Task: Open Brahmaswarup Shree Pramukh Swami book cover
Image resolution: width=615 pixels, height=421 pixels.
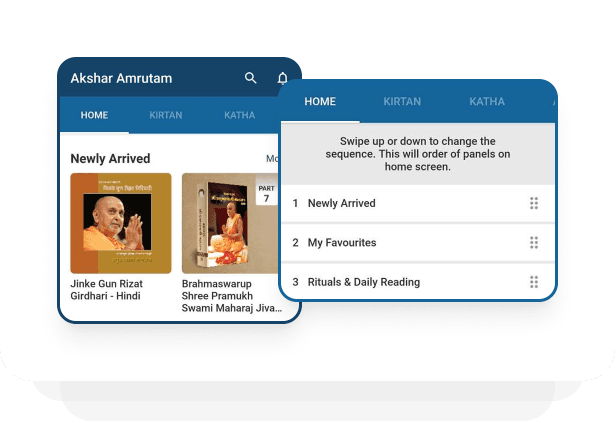Action: point(230,223)
